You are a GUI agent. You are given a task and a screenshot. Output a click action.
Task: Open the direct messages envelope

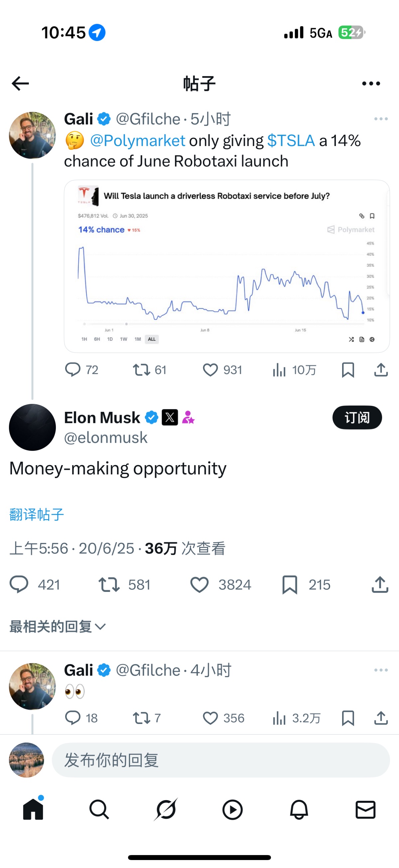[365, 809]
